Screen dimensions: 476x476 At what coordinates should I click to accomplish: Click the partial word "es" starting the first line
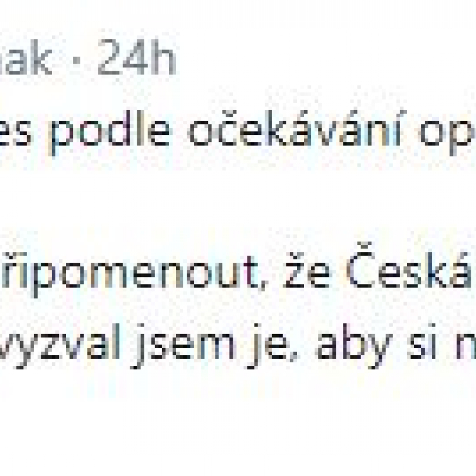15,133
